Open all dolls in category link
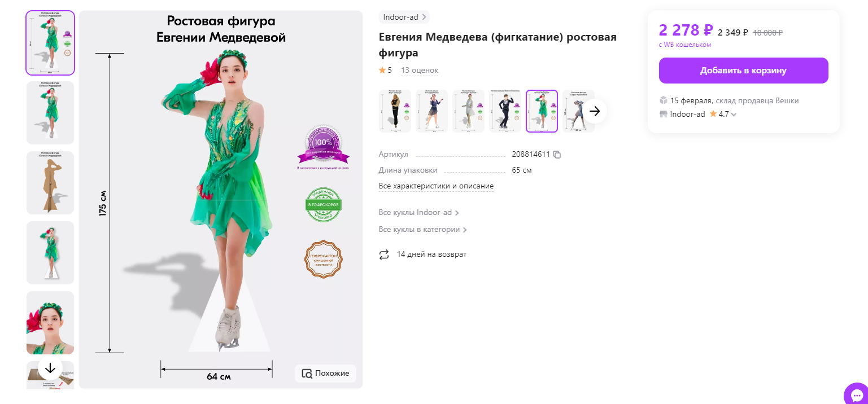868x404 pixels. tap(422, 230)
